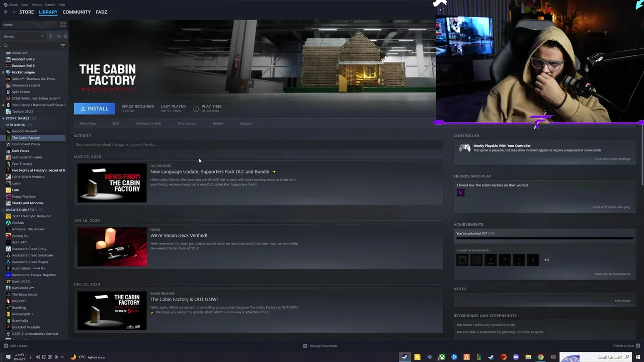The image size is (644, 362).
Task: Open the DLC link
Action: [116, 123]
